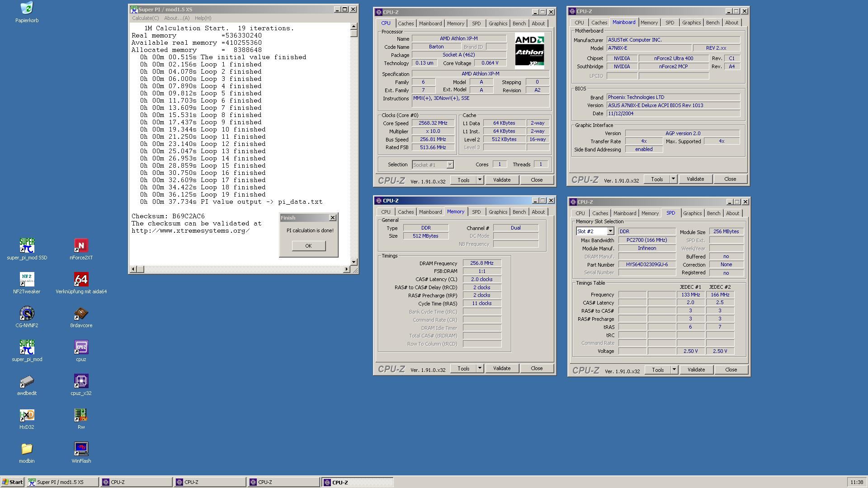Click Super PI vertical scrollbar down arrow
The image size is (868, 488).
click(354, 262)
